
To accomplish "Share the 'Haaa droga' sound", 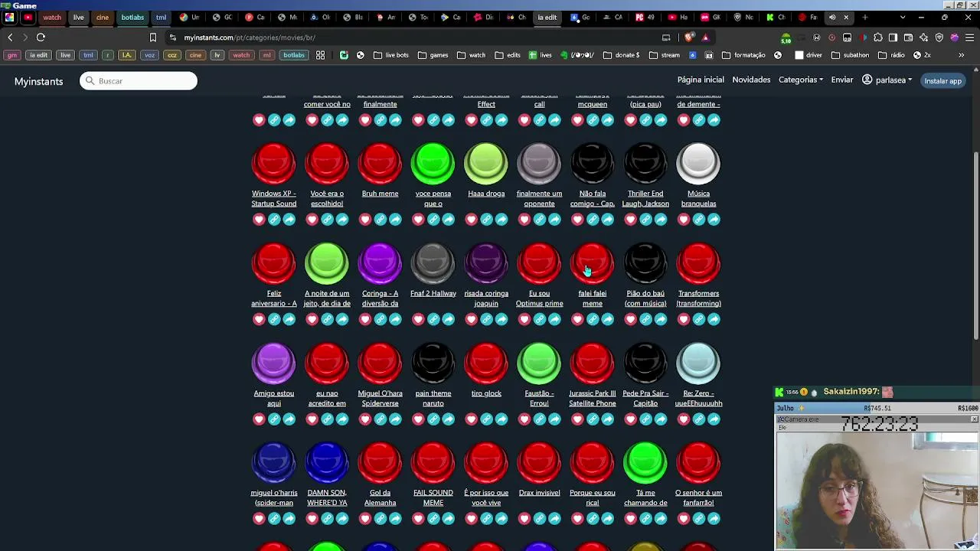I will point(501,220).
